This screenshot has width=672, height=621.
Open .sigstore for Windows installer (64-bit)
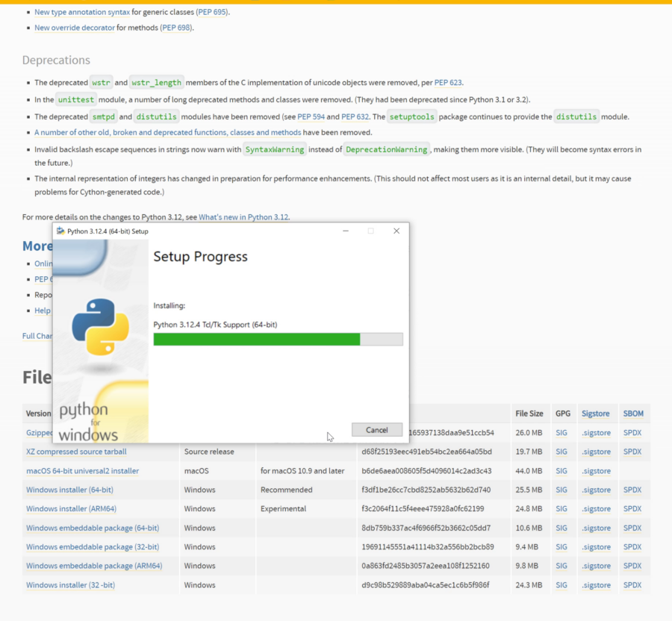596,490
